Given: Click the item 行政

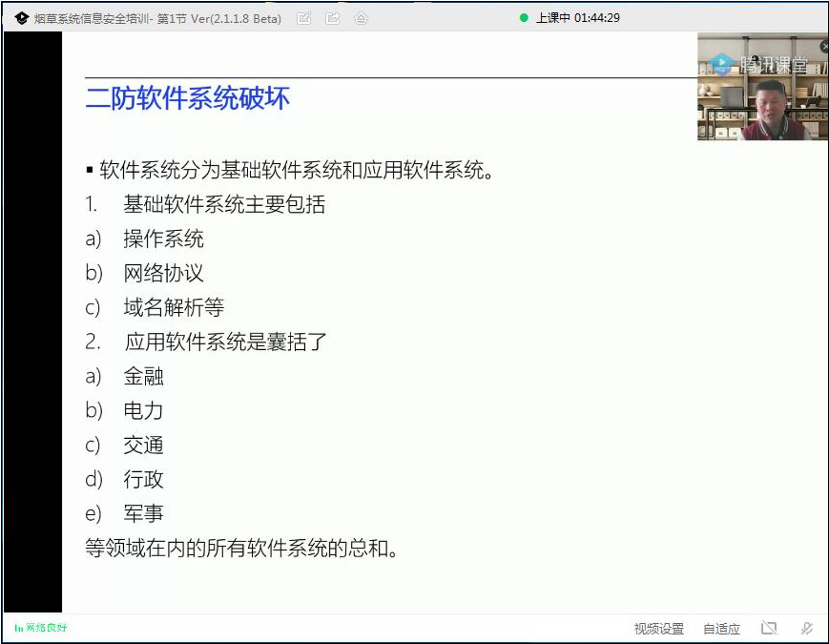Looking at the screenshot, I should pos(143,480).
